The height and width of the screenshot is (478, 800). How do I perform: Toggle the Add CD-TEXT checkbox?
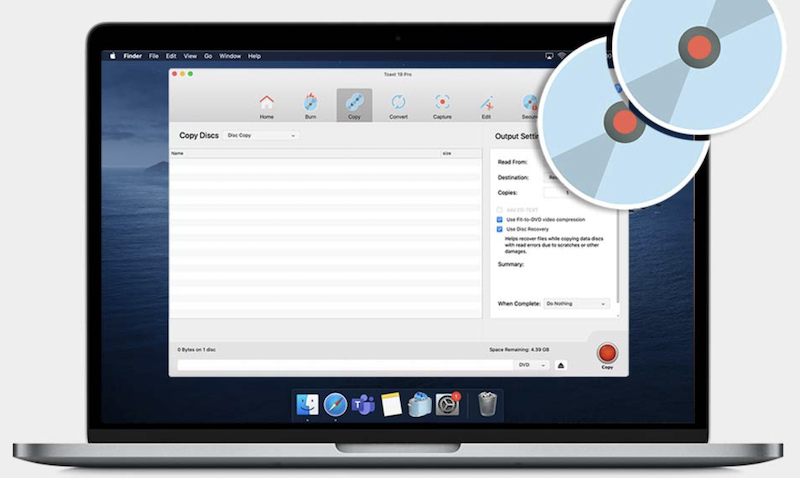[x=500, y=209]
